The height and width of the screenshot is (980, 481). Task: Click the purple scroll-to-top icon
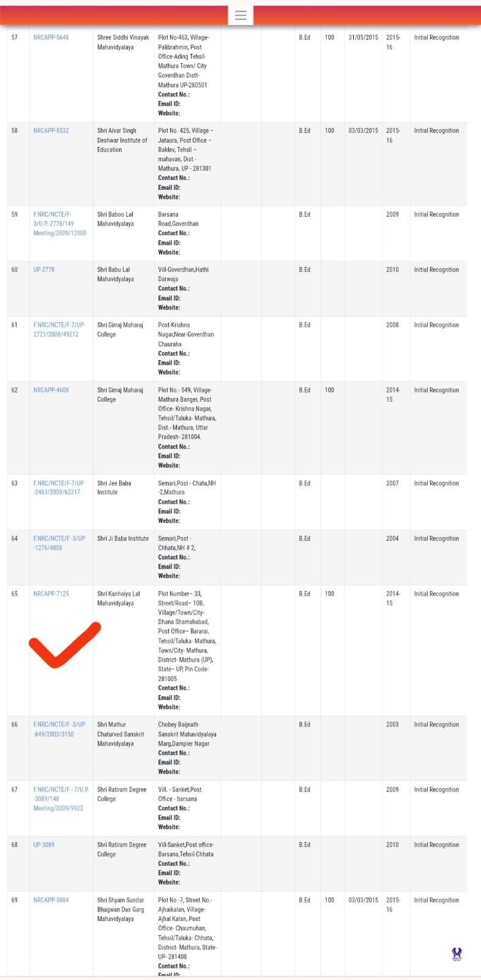click(457, 954)
